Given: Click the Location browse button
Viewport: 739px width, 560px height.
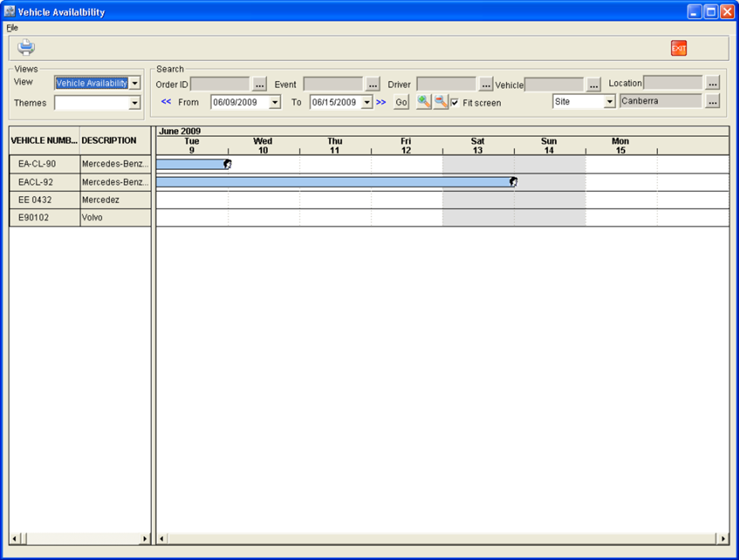Looking at the screenshot, I should [712, 83].
